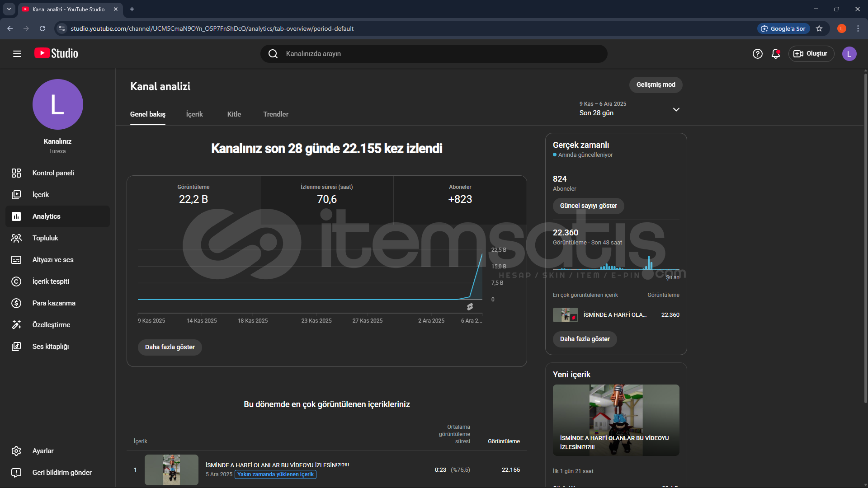Open Ses kitaplığı in the sidebar

[51, 347]
